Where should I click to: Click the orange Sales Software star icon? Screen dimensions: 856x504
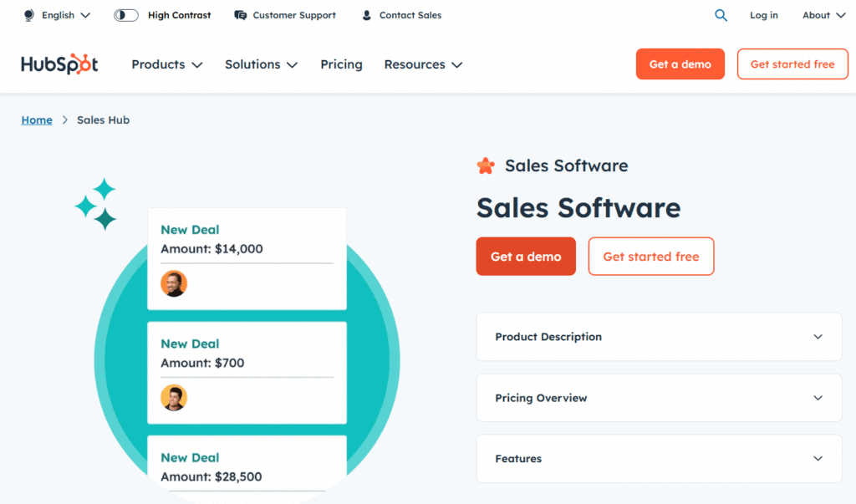[x=486, y=165]
